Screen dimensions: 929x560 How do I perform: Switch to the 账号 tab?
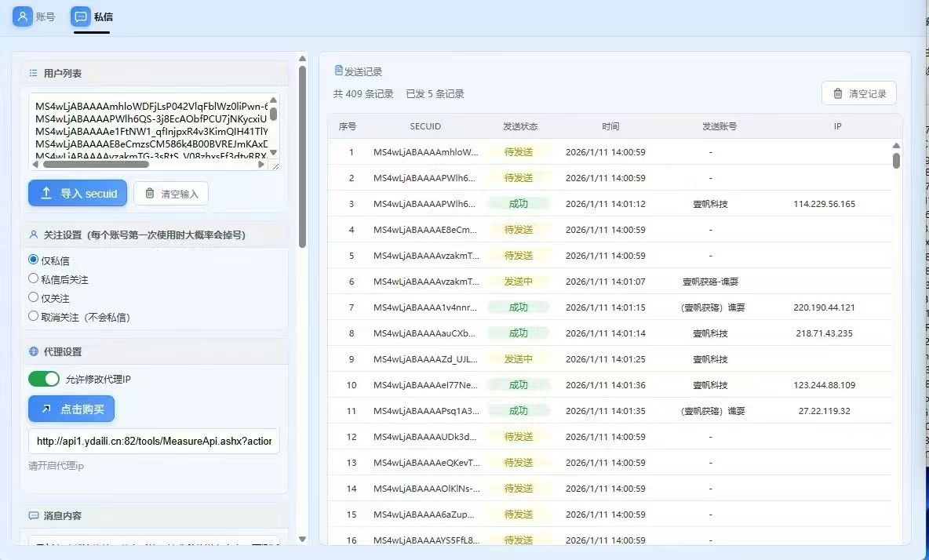point(35,16)
